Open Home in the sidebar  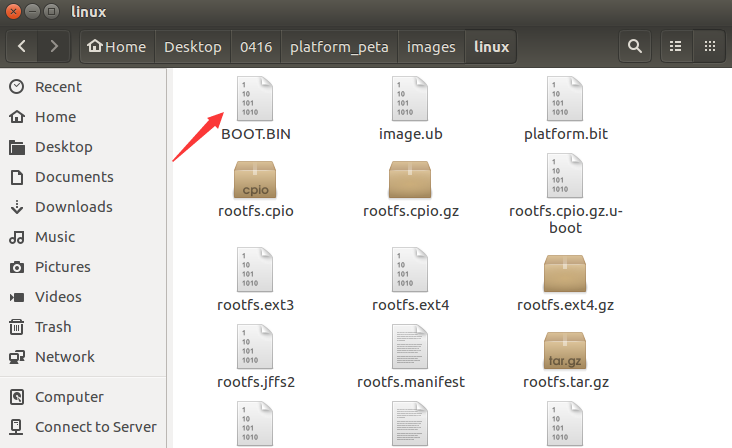tap(83, 117)
